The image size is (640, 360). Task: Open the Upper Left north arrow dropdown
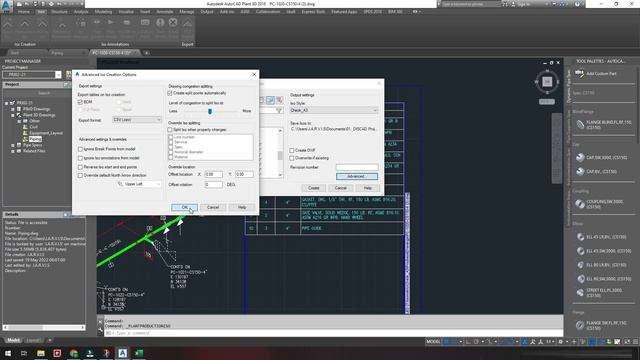[x=140, y=184]
